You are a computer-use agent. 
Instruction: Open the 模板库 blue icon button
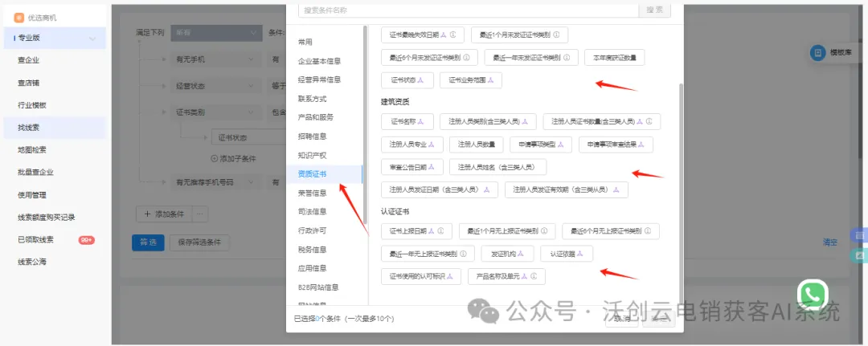pyautogui.click(x=817, y=53)
